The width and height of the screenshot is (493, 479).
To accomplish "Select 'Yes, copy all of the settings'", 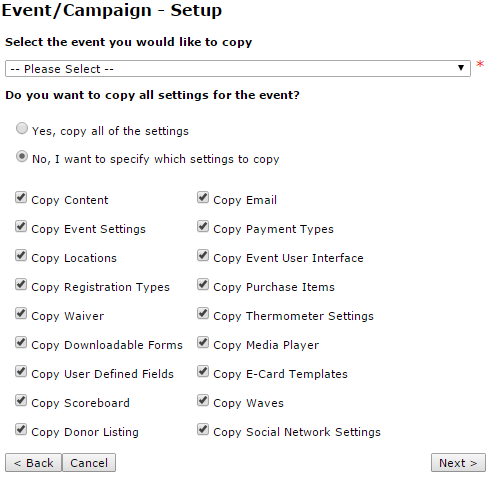I will (22, 128).
